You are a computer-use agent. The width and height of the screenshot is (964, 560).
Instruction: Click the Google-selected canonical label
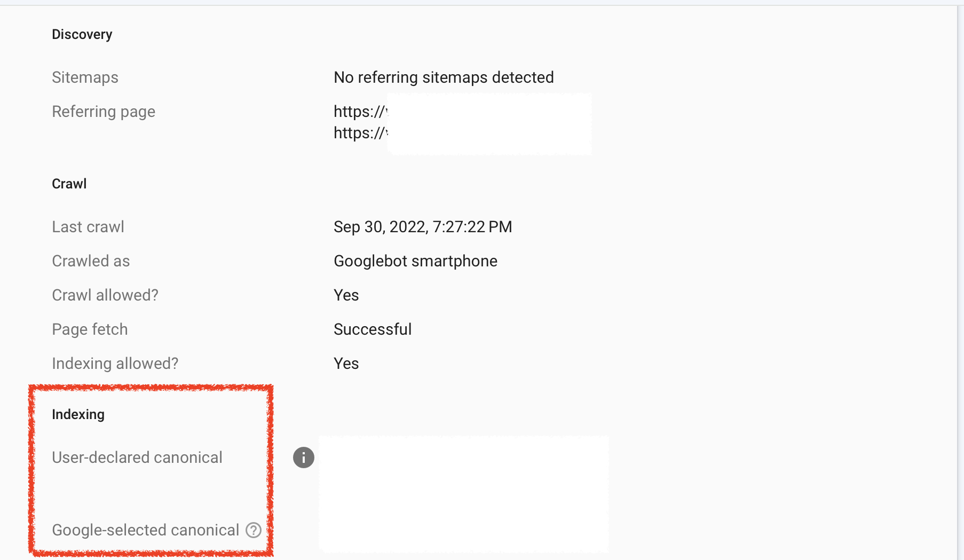click(145, 530)
